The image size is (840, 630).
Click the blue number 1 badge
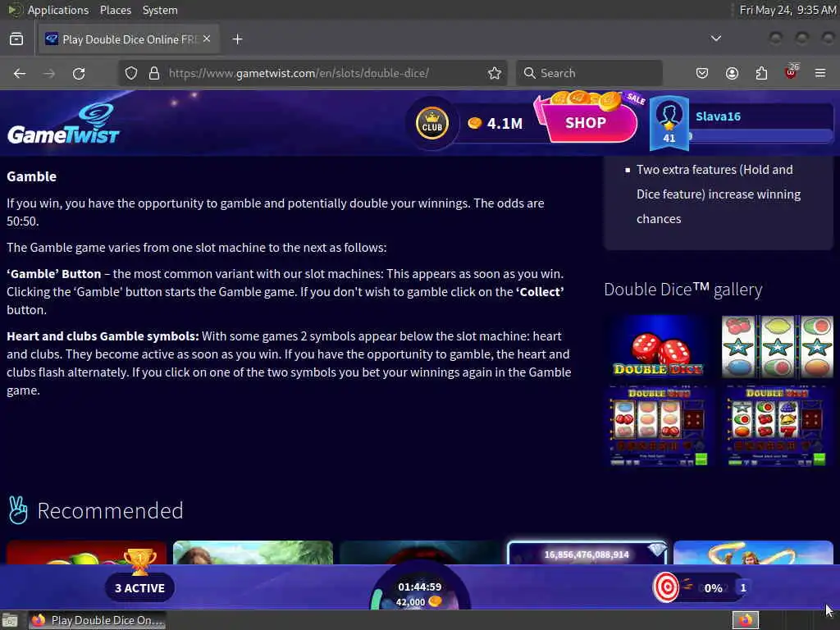[742, 588]
